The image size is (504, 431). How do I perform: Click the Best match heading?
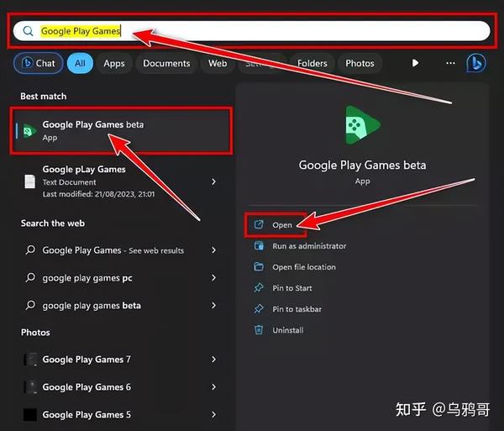pos(44,97)
